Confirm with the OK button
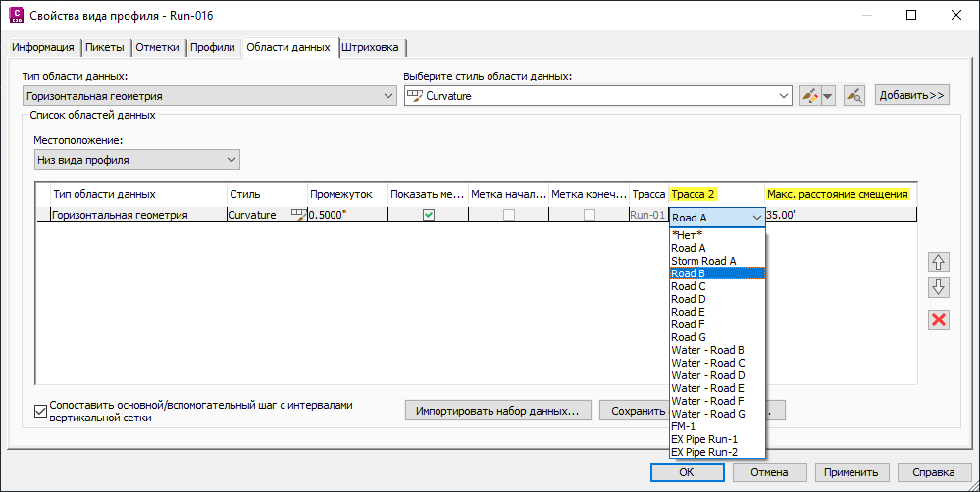Image resolution: width=980 pixels, height=492 pixels. tap(687, 472)
